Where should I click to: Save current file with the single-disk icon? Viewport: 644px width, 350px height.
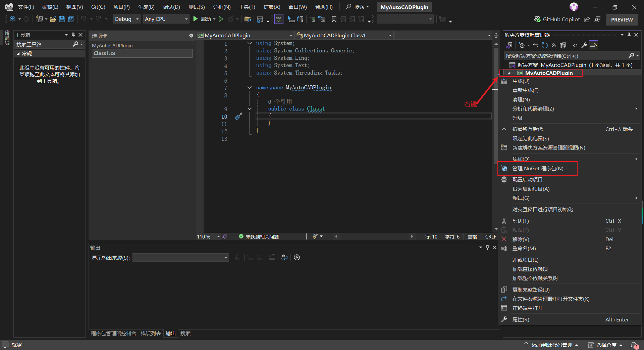62,19
